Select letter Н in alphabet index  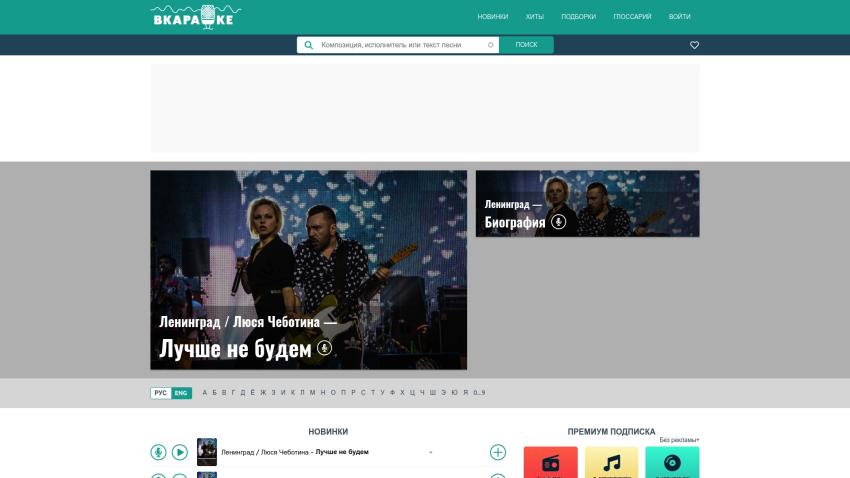[323, 393]
